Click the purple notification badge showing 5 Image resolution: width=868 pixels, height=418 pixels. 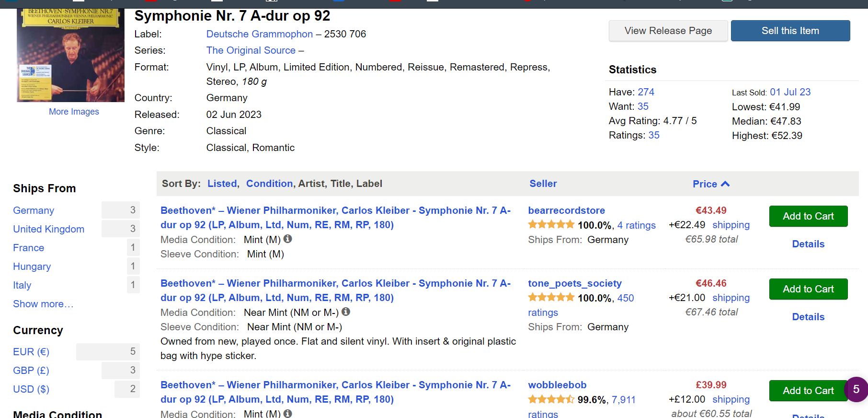point(856,389)
